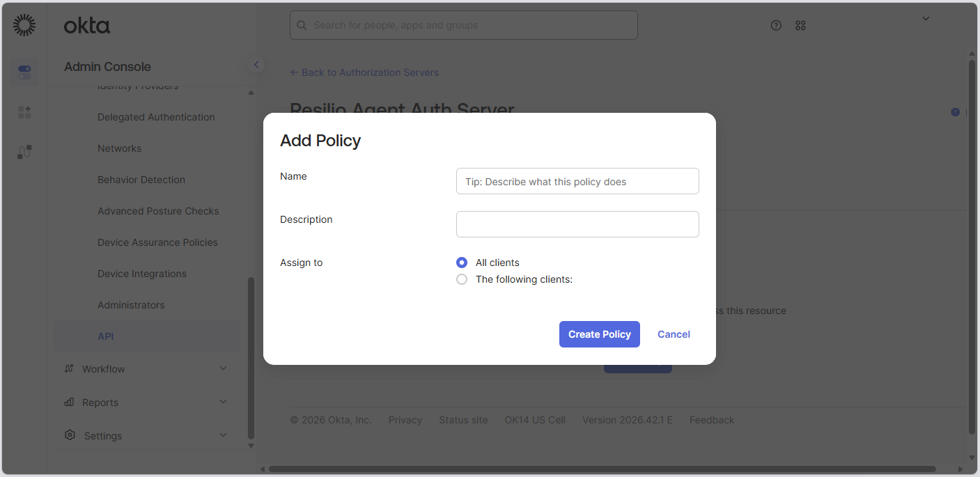Cancel the Add Policy dialog
Image resolution: width=980 pixels, height=477 pixels.
[x=674, y=334]
